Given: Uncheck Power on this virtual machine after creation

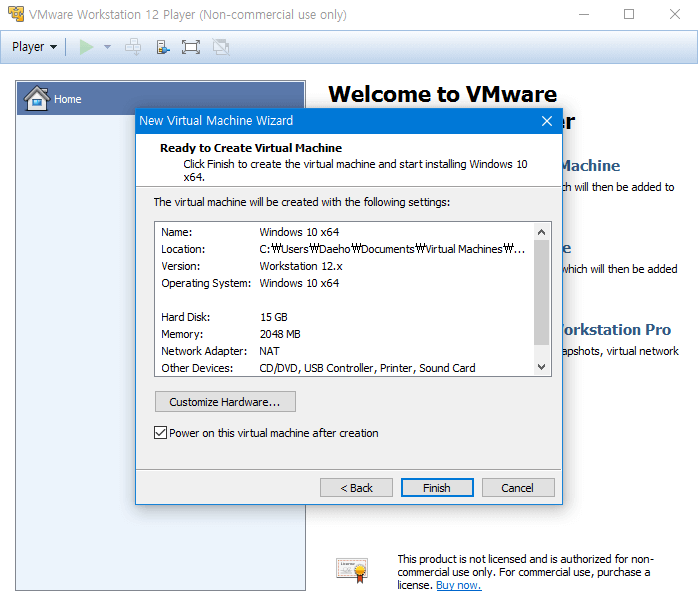Looking at the screenshot, I should tap(161, 433).
